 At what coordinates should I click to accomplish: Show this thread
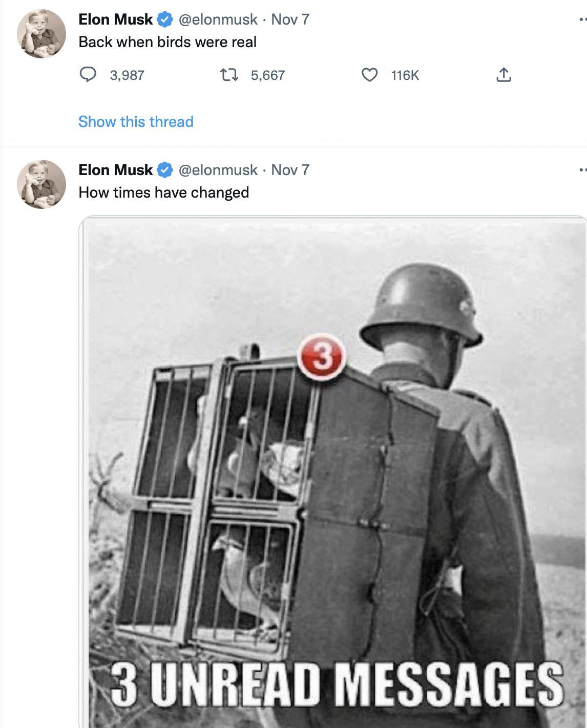coord(136,122)
